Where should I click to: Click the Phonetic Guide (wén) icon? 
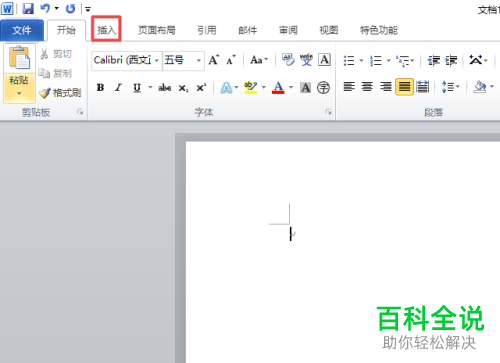(306, 60)
